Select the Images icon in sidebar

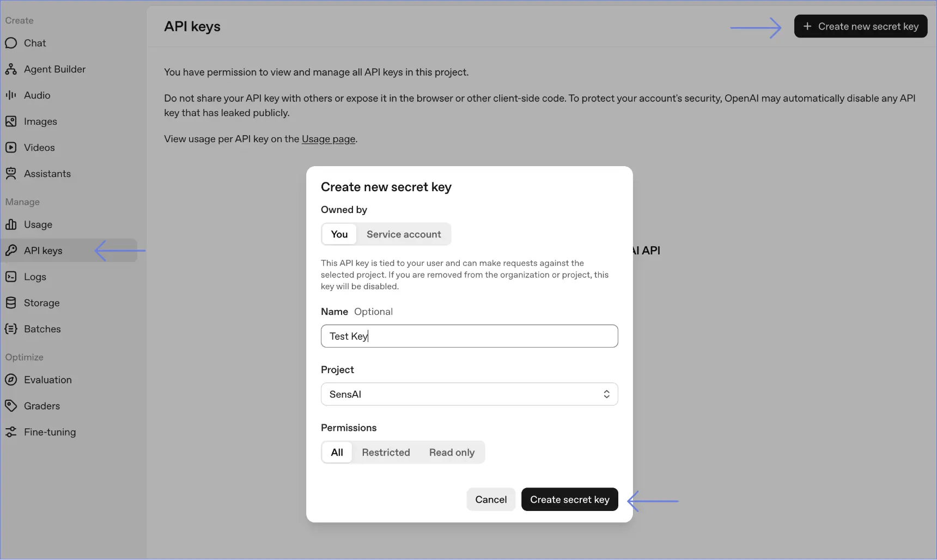coord(11,121)
